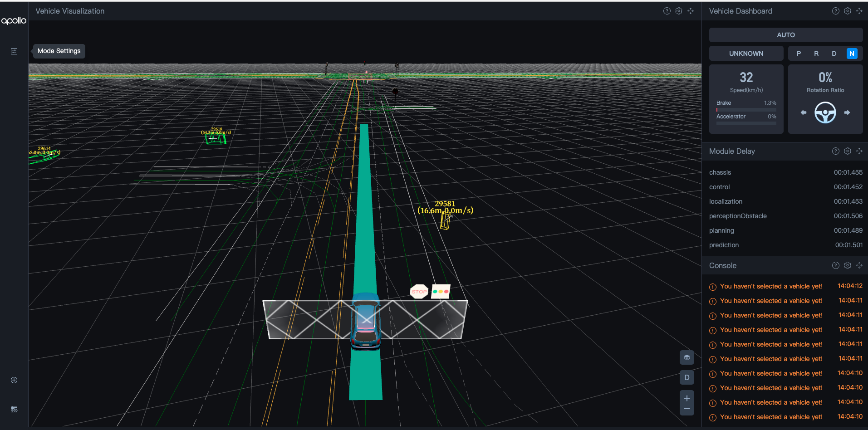Open Console panel settings gear

[848, 265]
